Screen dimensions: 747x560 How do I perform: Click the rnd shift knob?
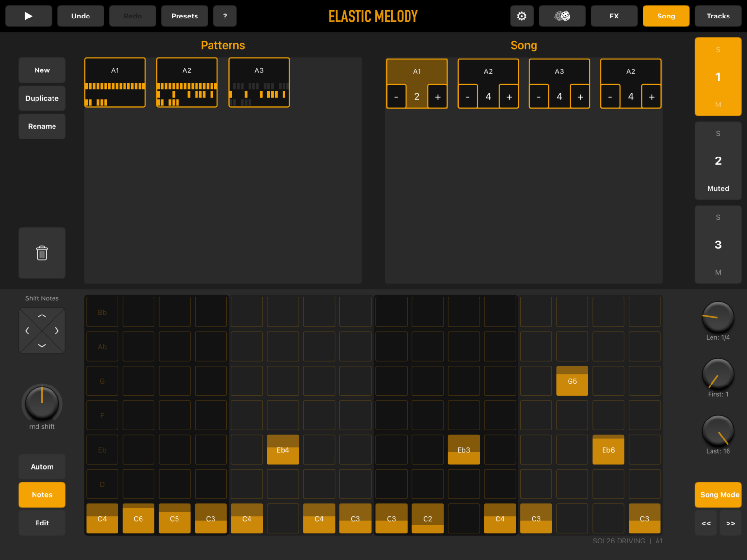coord(42,402)
